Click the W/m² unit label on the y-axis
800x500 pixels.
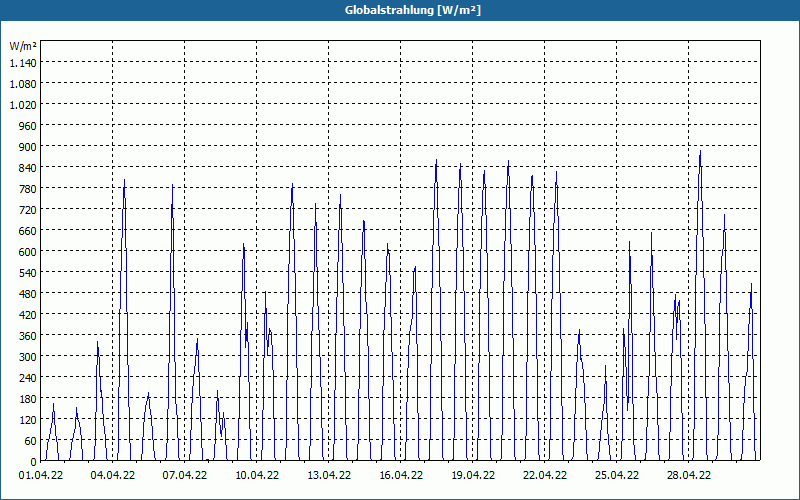[x=23, y=46]
